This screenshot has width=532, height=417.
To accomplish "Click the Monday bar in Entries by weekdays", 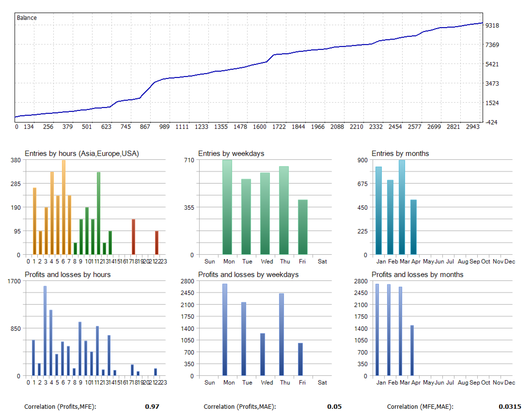I will 227,207.
